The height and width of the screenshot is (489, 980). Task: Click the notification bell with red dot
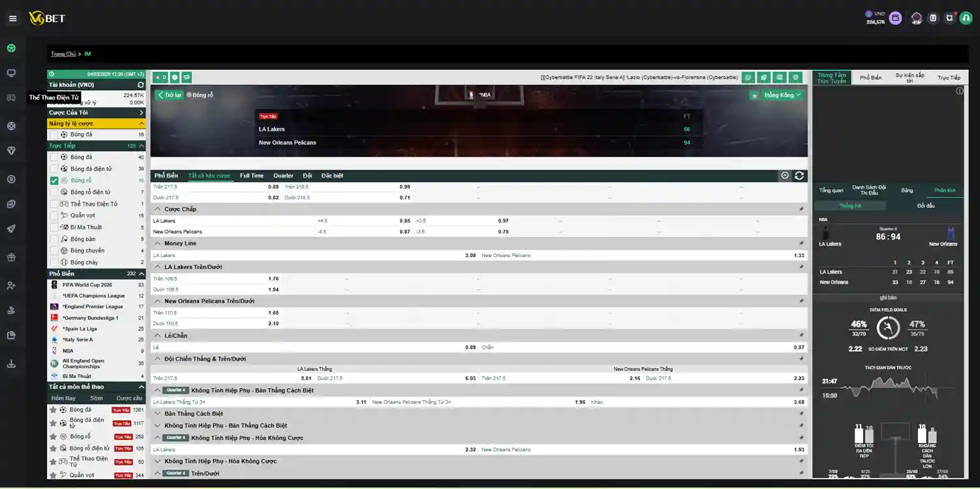[950, 18]
